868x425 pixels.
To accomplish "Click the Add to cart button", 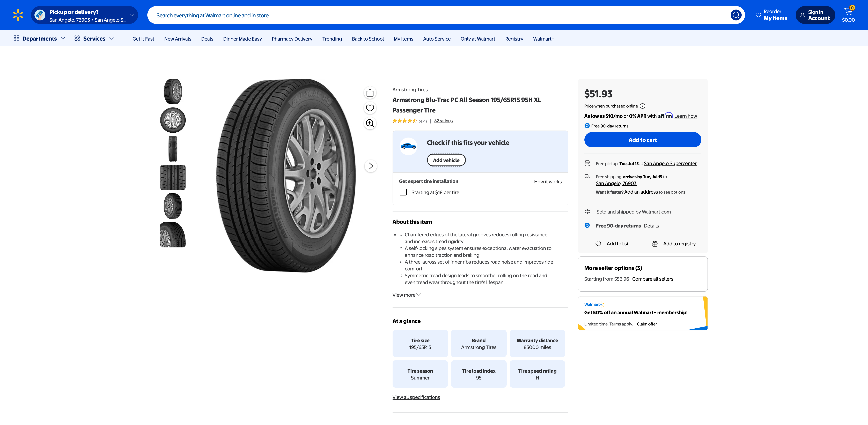I will click(642, 140).
